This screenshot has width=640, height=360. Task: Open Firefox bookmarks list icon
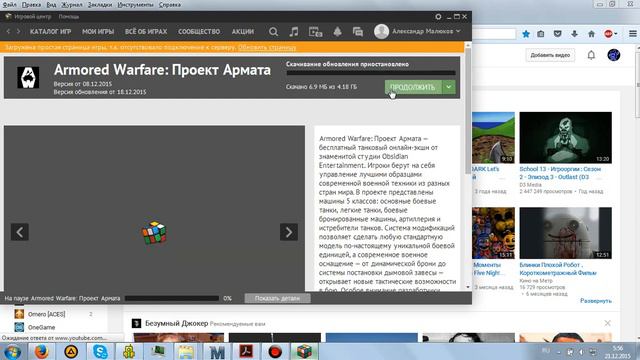[x=541, y=34]
